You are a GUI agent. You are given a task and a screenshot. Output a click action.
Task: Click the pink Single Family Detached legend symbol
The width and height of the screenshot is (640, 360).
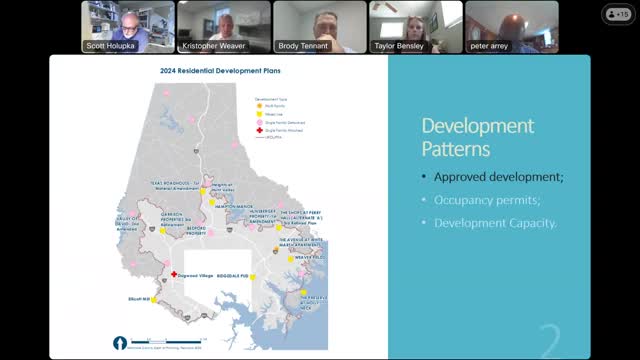(259, 122)
